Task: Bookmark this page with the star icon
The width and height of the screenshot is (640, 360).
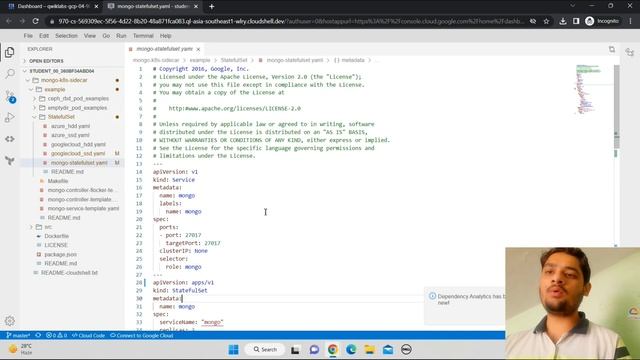Action: (x=546, y=21)
